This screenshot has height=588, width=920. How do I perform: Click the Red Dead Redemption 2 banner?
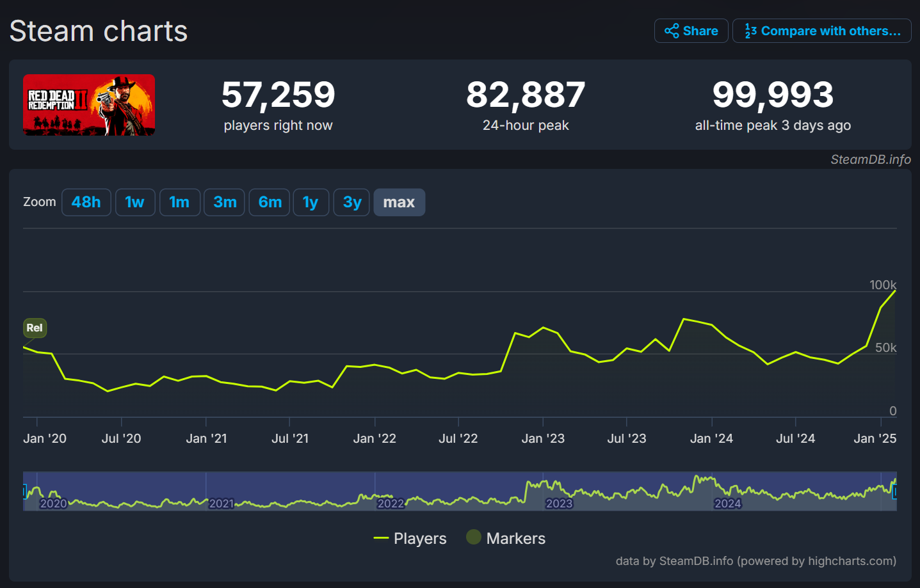tap(88, 106)
